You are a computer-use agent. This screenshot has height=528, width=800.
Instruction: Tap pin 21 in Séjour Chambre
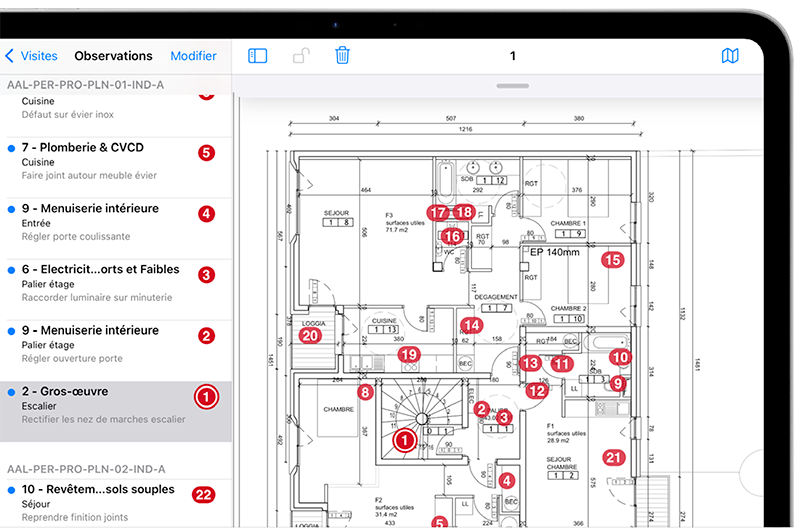pos(613,458)
